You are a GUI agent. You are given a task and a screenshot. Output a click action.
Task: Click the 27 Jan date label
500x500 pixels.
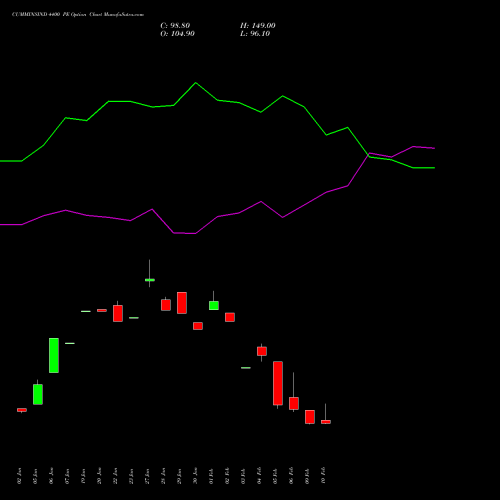[x=147, y=476]
